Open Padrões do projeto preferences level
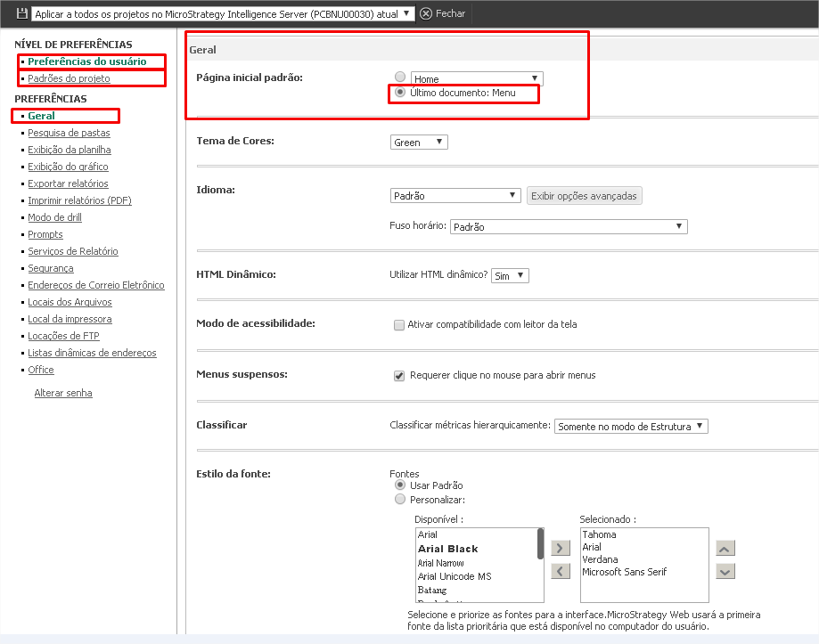 (69, 78)
